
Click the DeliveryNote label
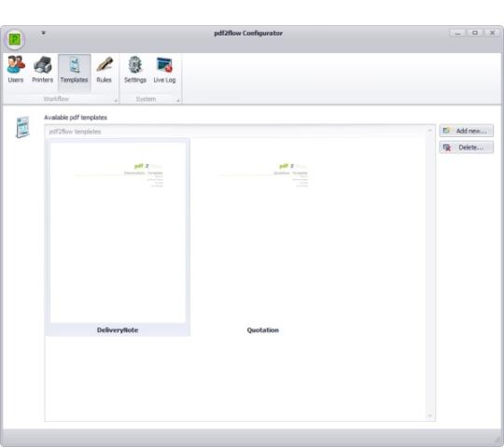pyautogui.click(x=118, y=330)
